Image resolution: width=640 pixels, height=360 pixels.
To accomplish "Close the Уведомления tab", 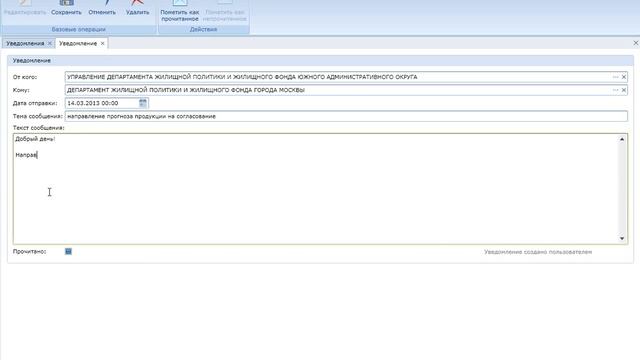I will pos(50,43).
